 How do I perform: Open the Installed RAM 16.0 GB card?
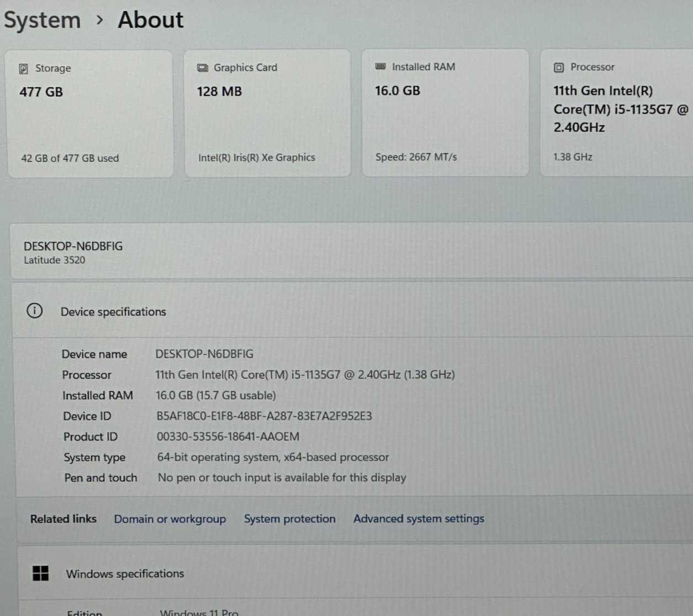coord(445,113)
